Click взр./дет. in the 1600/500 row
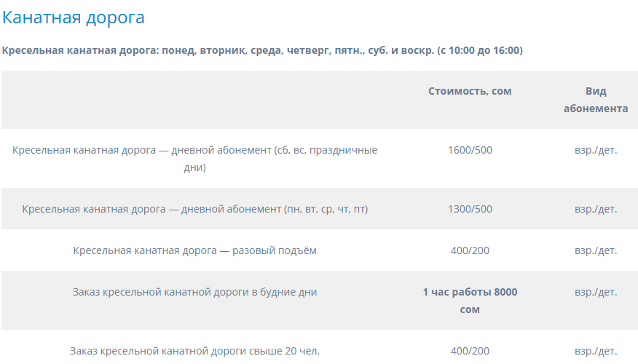 click(x=596, y=150)
